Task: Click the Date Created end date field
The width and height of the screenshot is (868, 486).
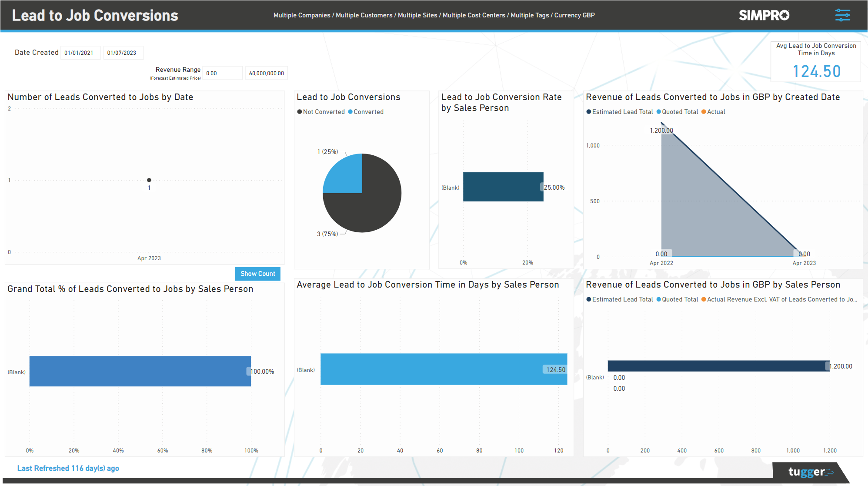Action: point(124,53)
